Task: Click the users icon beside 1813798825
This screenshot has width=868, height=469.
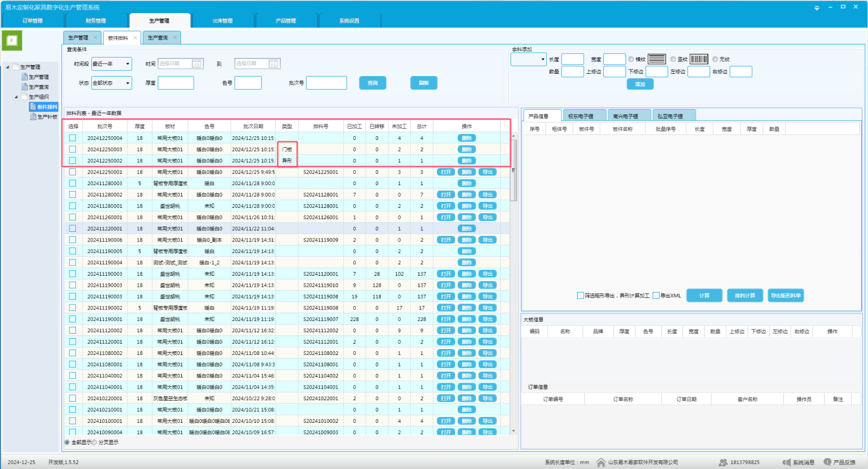Action: [x=723, y=462]
